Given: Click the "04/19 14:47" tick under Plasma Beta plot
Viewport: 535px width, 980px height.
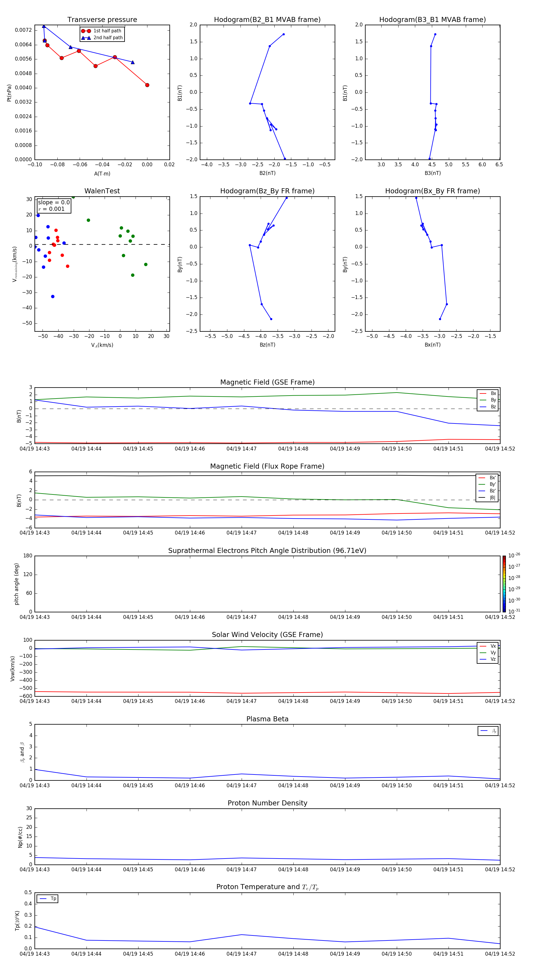Looking at the screenshot, I should 241,785.
